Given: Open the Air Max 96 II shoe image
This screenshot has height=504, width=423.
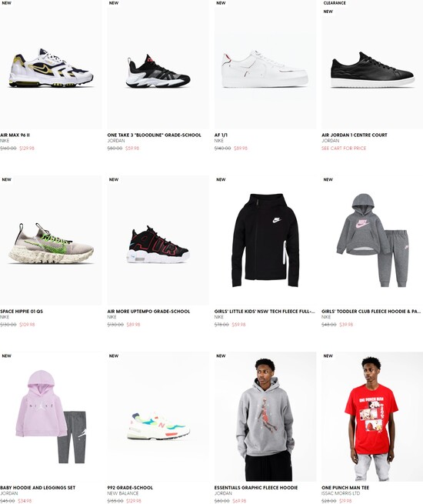Looking at the screenshot, I should 51,65.
